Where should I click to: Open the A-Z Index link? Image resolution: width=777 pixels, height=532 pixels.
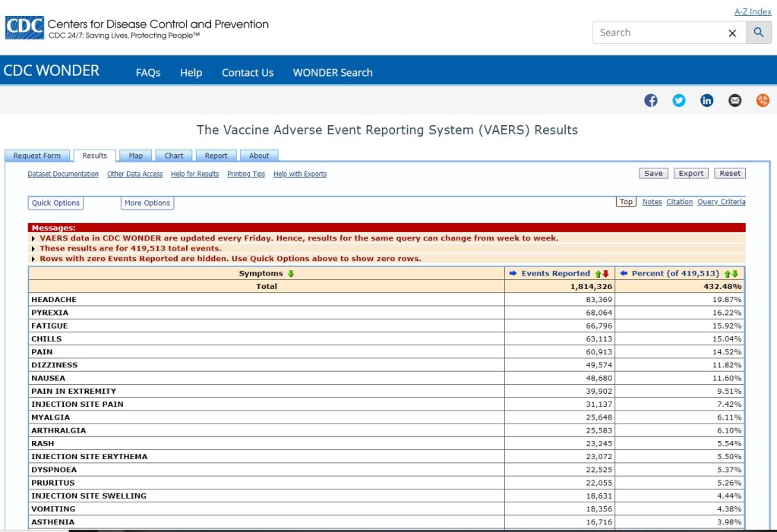click(753, 11)
